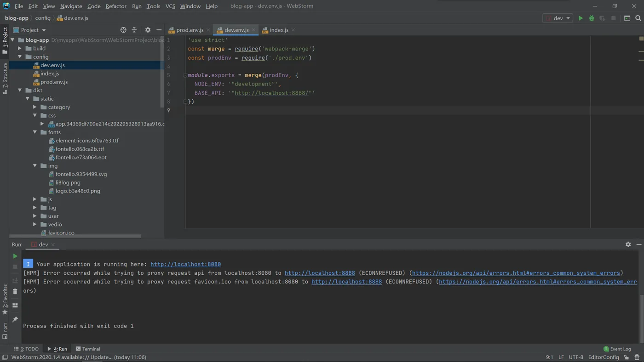Open http://localhost:8080 link in console
This screenshot has width=644, height=362.
[185, 264]
